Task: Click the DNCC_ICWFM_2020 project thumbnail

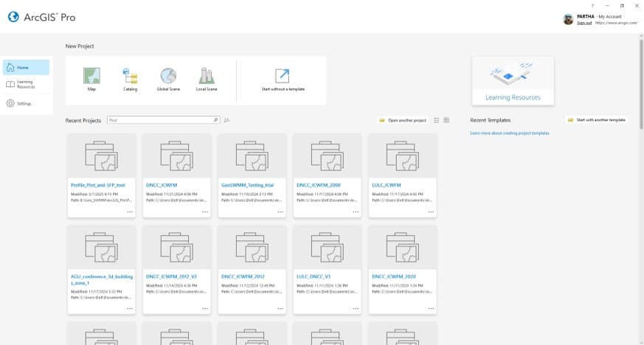Action: (x=403, y=248)
